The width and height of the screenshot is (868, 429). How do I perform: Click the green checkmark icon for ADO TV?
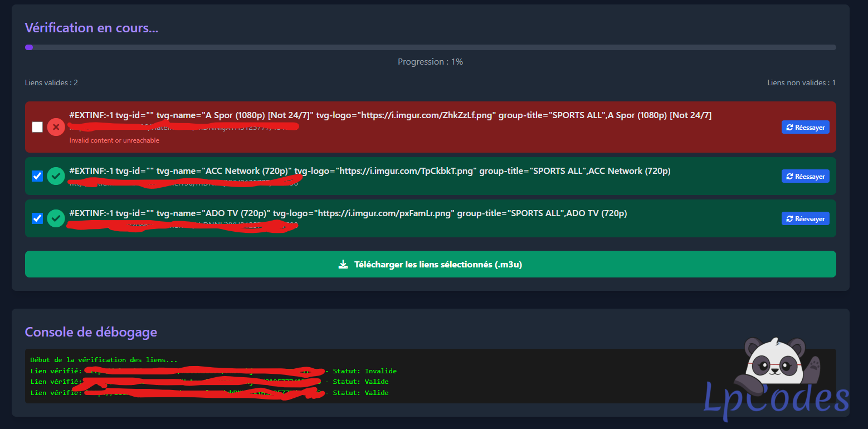click(x=56, y=218)
